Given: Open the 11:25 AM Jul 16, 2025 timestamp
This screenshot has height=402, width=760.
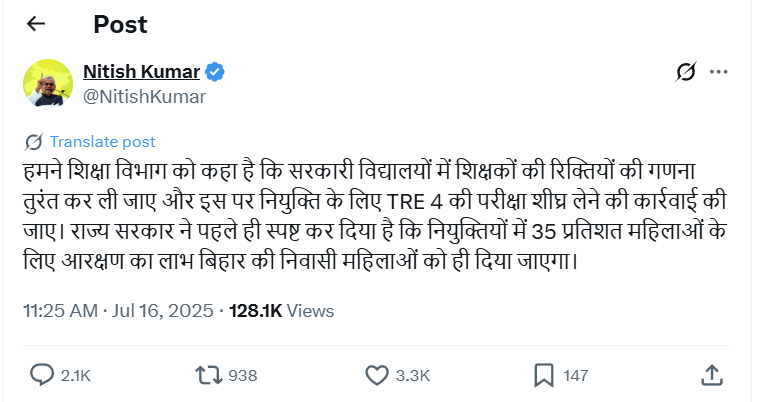Looking at the screenshot, I should click(117, 311).
